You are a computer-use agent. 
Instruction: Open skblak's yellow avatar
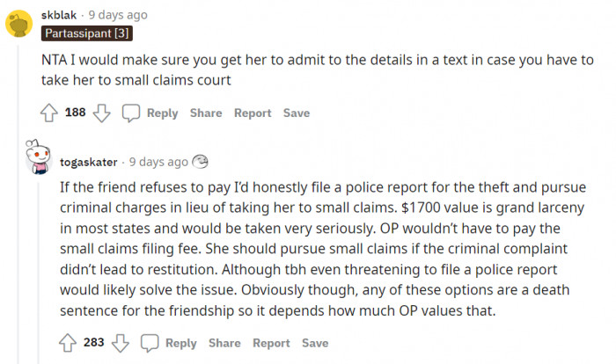pos(20,22)
